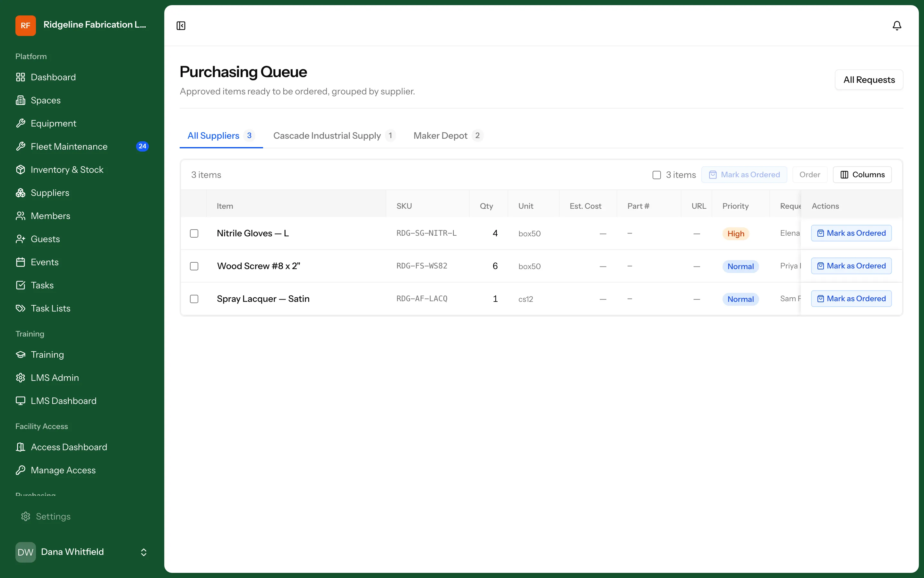The height and width of the screenshot is (578, 924).
Task: Open Training from sidebar
Action: point(82,355)
